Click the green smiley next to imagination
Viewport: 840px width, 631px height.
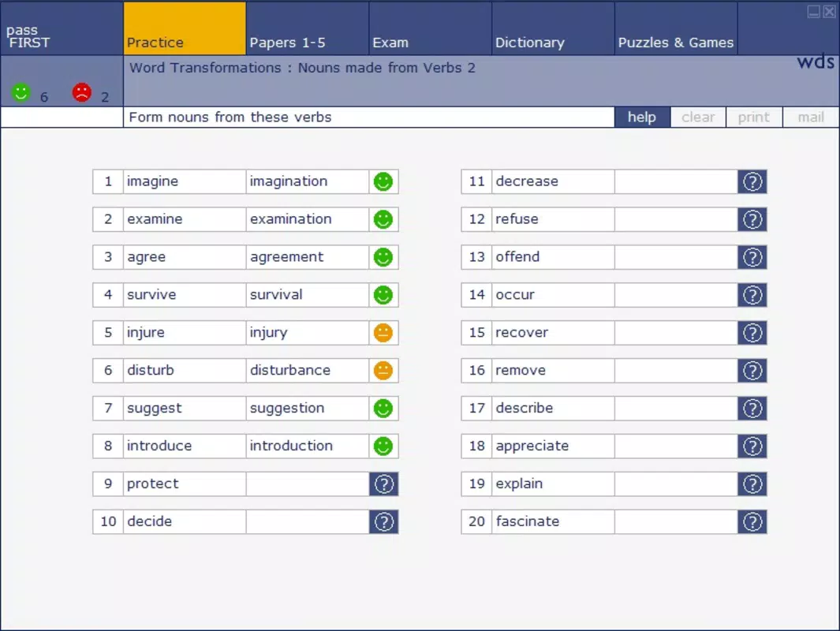coord(383,181)
